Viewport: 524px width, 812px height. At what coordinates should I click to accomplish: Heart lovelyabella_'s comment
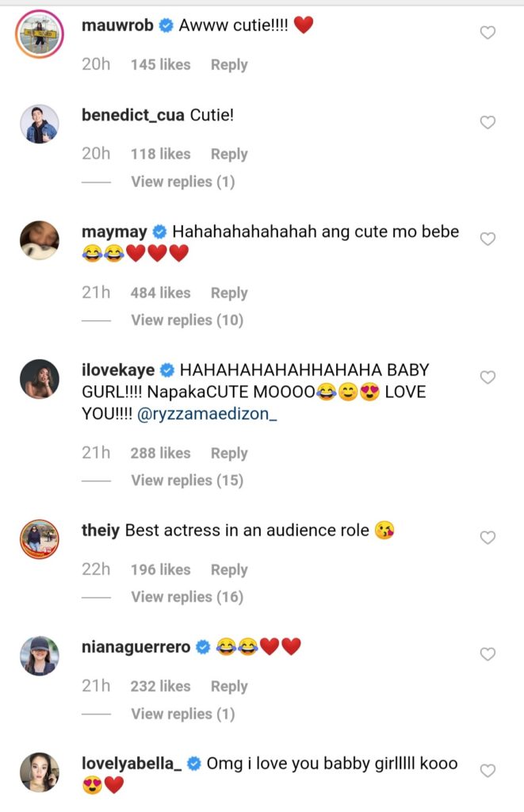pyautogui.click(x=488, y=770)
